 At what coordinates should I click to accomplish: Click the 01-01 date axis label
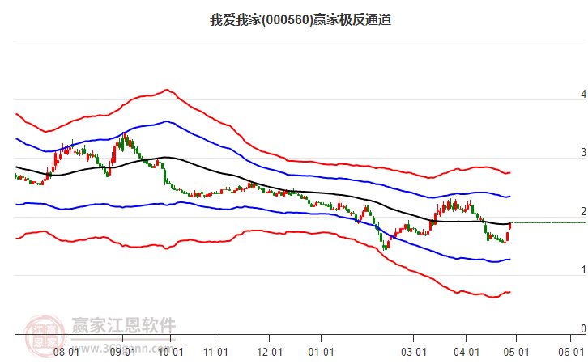(321, 352)
